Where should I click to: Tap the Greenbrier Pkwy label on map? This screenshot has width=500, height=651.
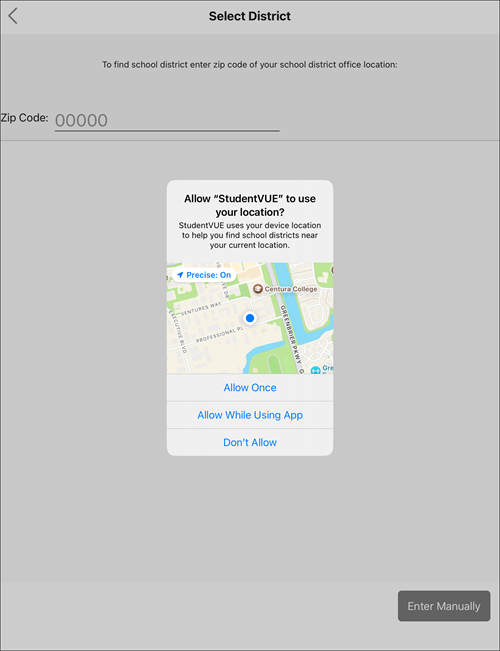click(x=290, y=335)
